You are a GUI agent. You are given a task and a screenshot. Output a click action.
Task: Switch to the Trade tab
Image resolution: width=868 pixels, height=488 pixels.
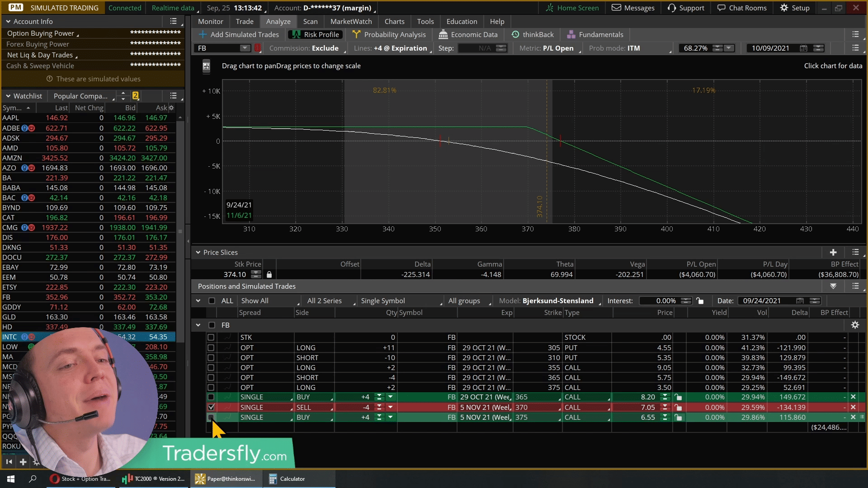click(245, 21)
